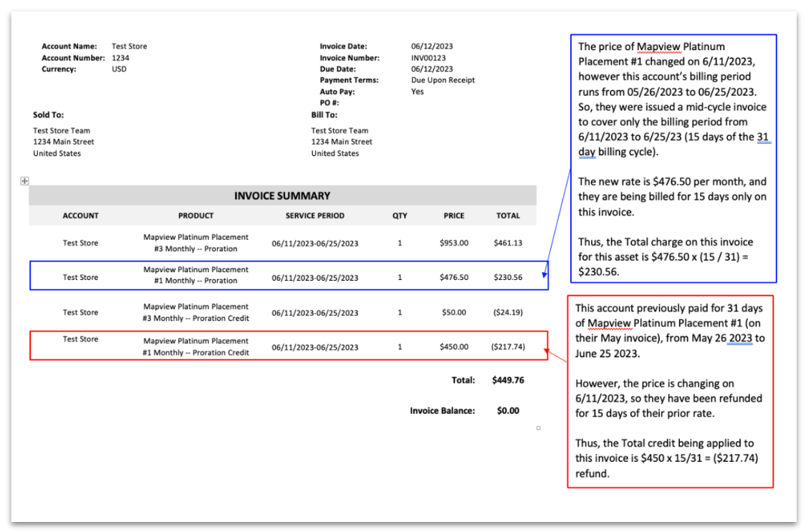Click the 'Invoice Balance:' label
Screen dimensions: 811x532
point(442,411)
